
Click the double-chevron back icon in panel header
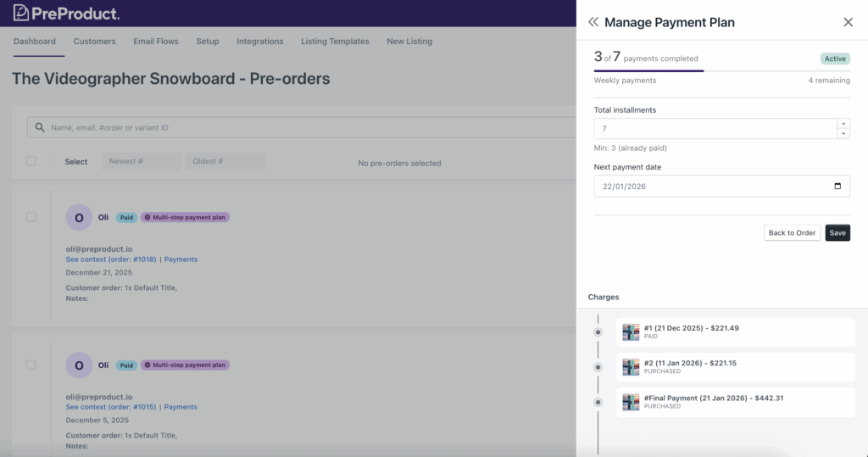tap(593, 23)
